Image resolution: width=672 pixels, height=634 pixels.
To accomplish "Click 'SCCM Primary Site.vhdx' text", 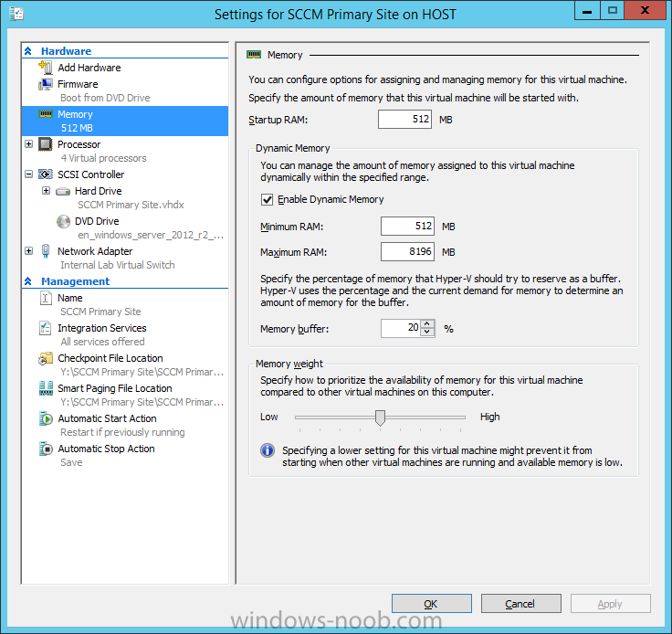I will (131, 205).
